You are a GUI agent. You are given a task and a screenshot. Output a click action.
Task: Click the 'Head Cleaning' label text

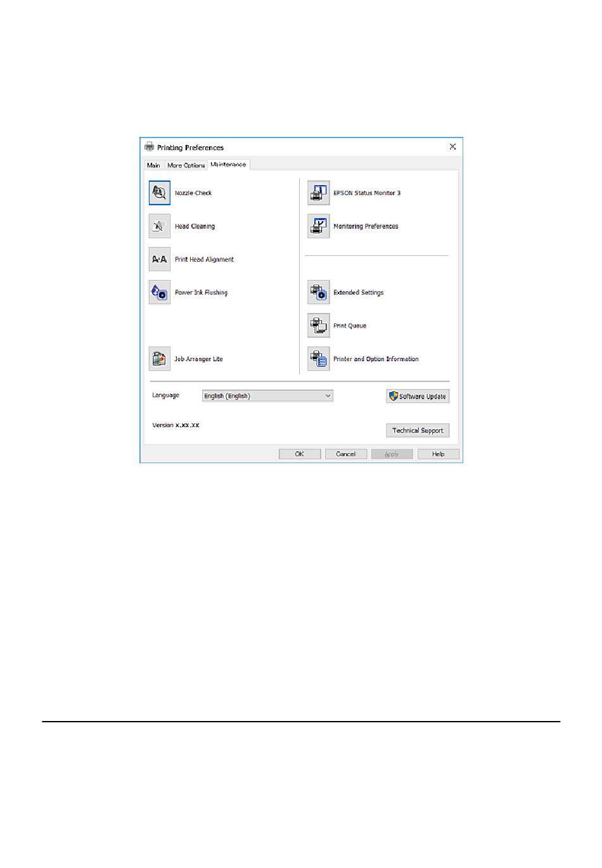pyautogui.click(x=195, y=226)
